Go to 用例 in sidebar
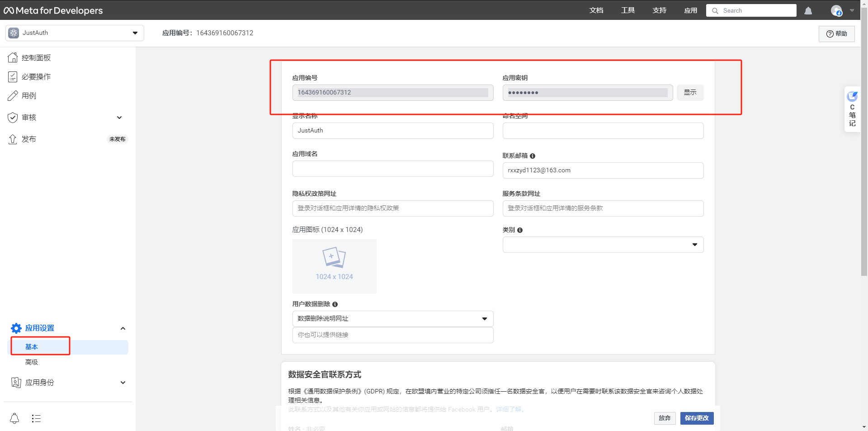868x431 pixels. (x=29, y=96)
